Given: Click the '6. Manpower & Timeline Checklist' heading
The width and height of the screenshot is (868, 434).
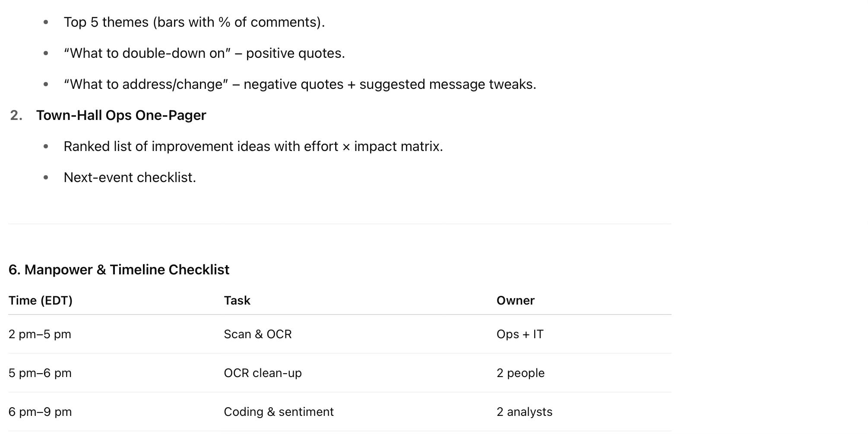Looking at the screenshot, I should 119,270.
